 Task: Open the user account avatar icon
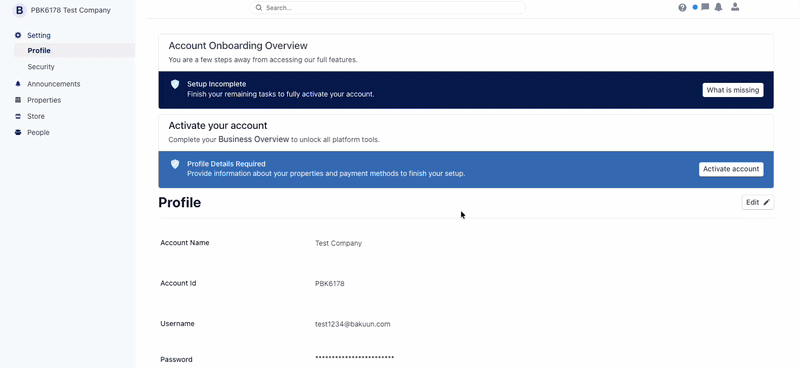point(735,7)
